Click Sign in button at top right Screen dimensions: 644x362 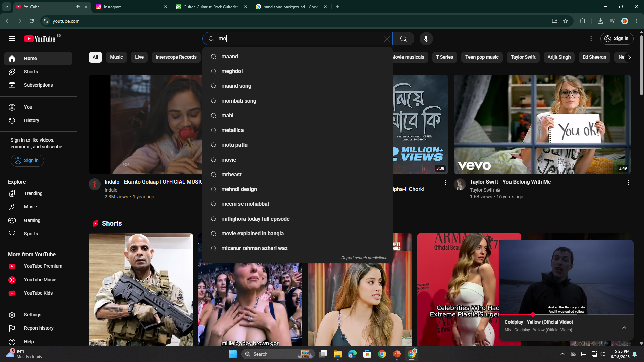(x=616, y=39)
